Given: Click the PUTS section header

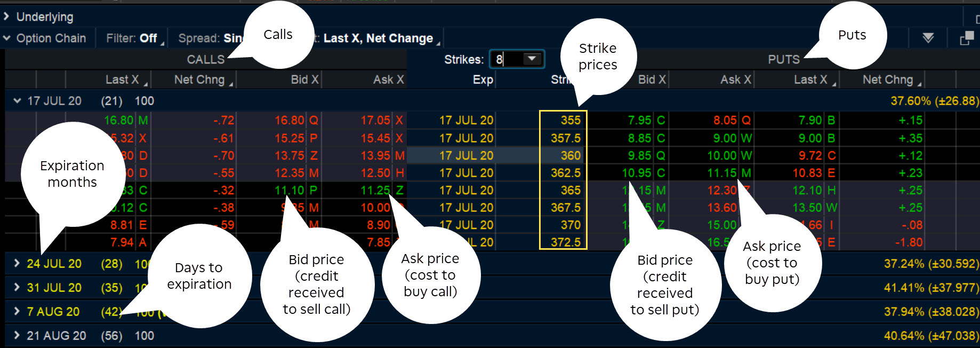Looking at the screenshot, I should coord(783,59).
